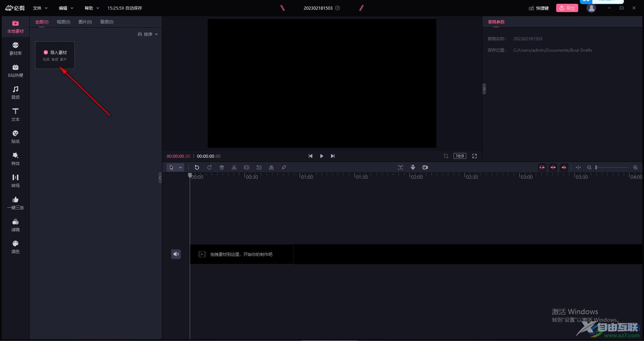Click the text recognition icon

point(401,167)
